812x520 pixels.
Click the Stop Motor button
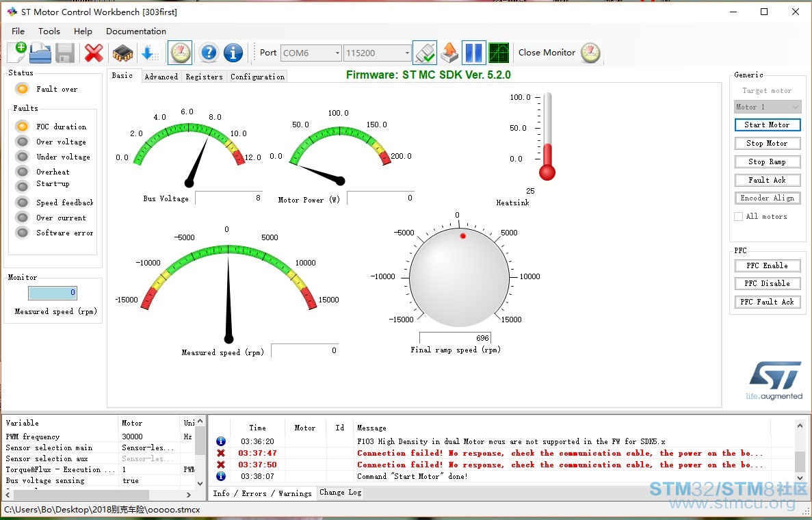(x=767, y=144)
